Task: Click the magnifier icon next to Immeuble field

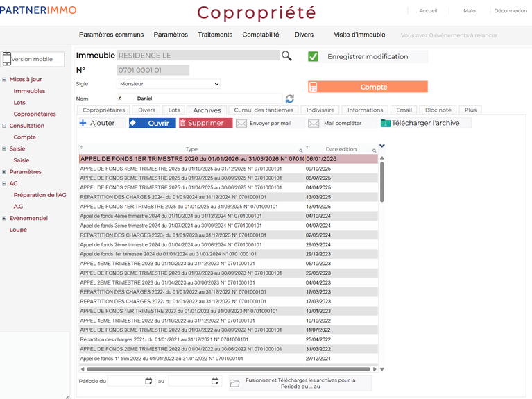Action: pyautogui.click(x=286, y=56)
